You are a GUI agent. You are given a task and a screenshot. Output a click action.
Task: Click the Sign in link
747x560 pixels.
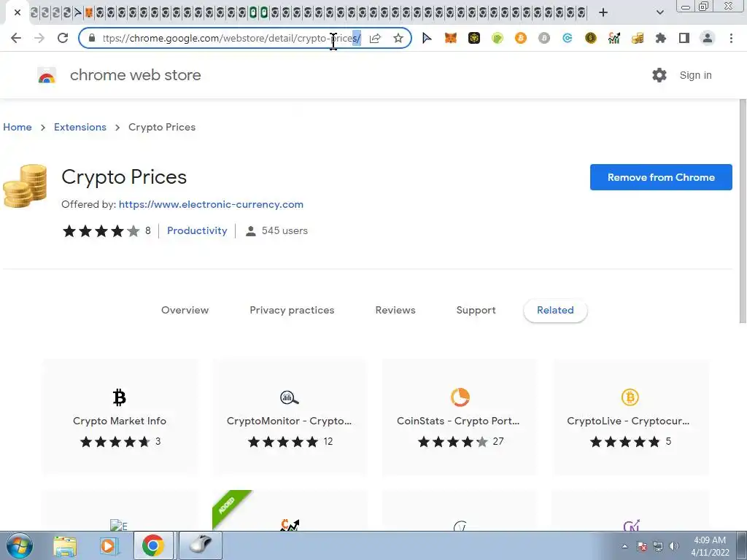(x=695, y=75)
